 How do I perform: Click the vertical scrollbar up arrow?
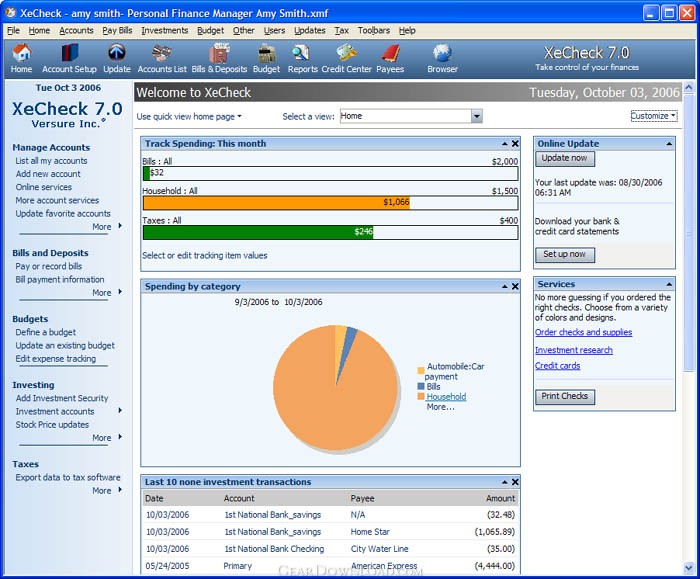[688, 87]
